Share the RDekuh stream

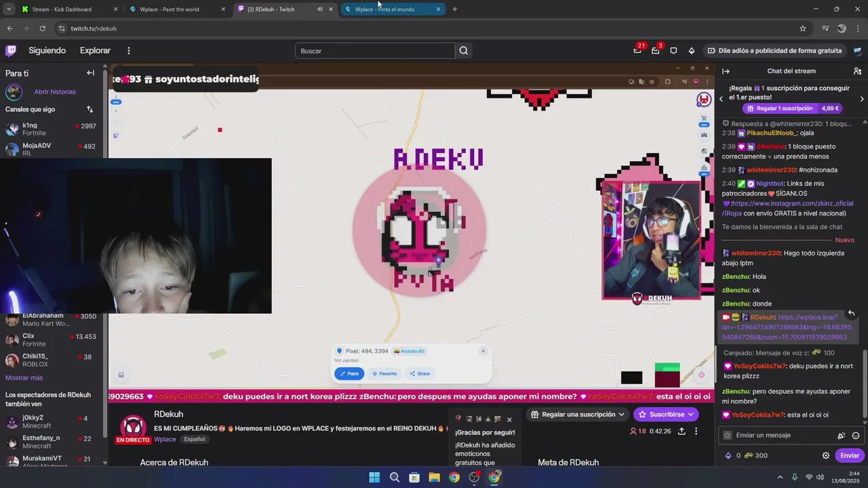tap(682, 431)
